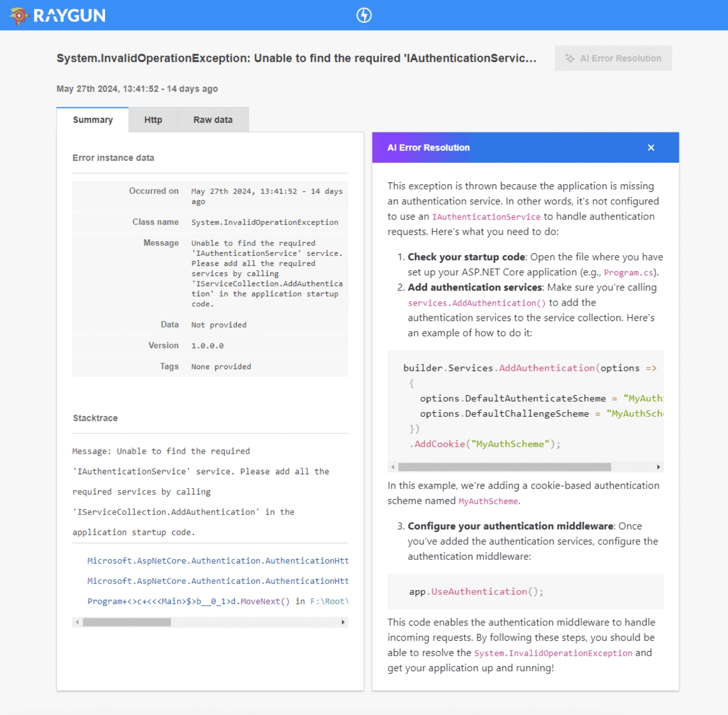This screenshot has width=728, height=715.
Task: Click left arrow of stacktrace scrollbar
Action: 77,622
